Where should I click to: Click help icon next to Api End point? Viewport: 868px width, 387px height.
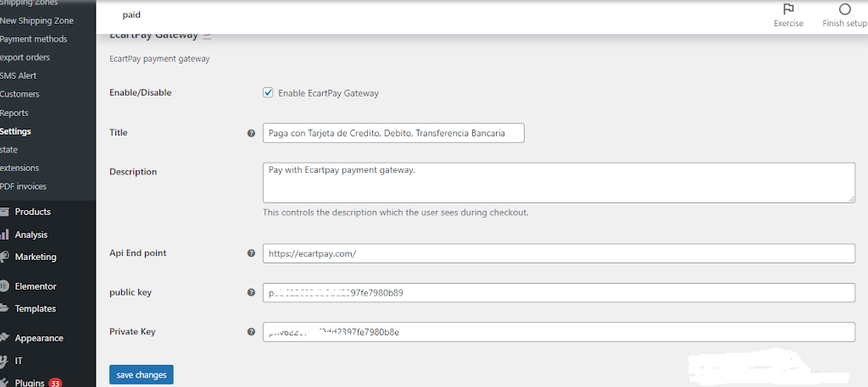[x=251, y=253]
